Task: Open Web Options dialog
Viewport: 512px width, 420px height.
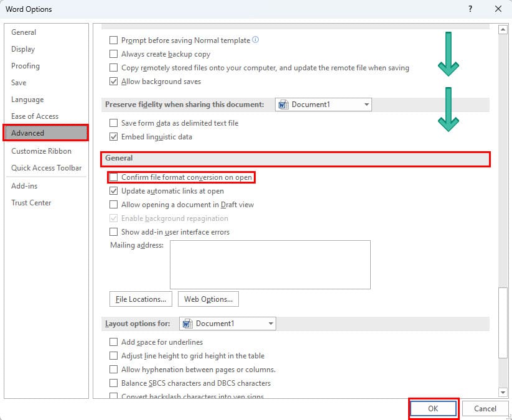Action: pos(208,299)
